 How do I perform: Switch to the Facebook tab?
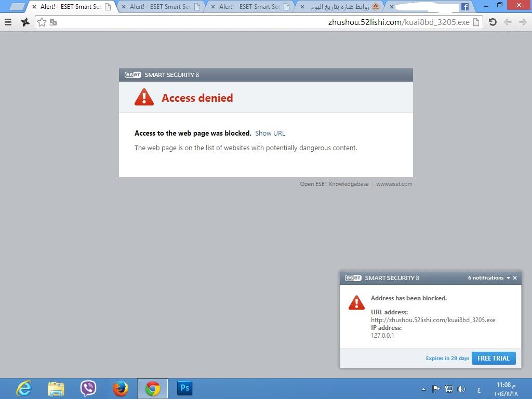pos(430,7)
